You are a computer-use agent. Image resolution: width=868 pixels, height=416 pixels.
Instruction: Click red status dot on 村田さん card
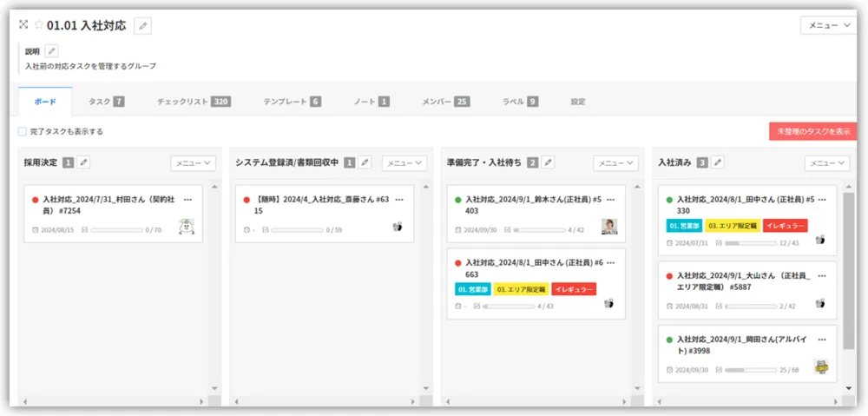point(36,200)
